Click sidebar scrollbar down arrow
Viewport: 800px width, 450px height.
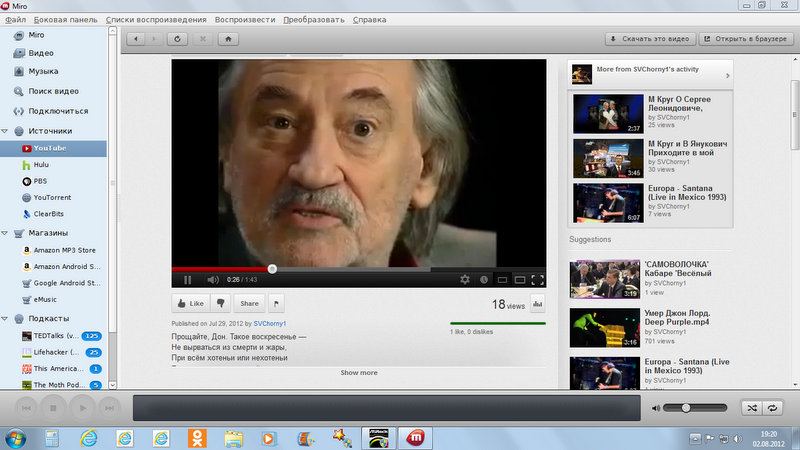click(112, 385)
